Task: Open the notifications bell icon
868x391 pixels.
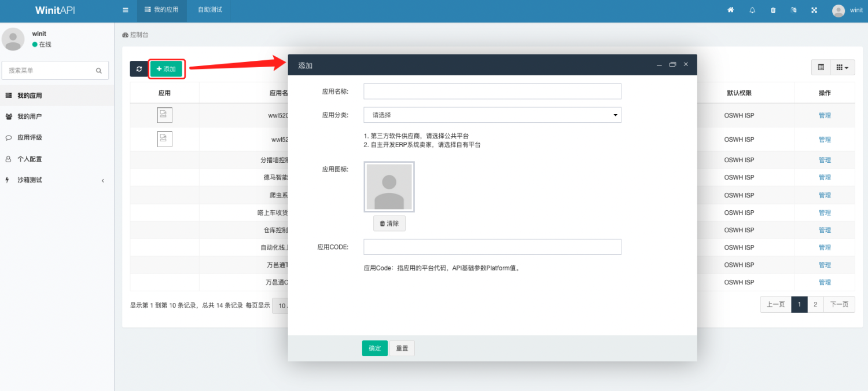Action: (752, 10)
